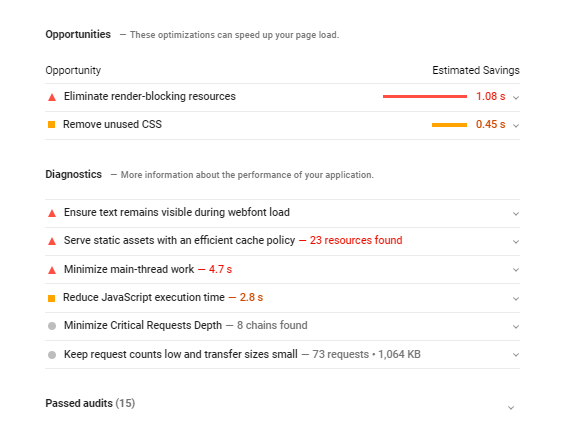This screenshot has width=583, height=445.
Task: Expand Keep request counts low chevron
Action: (x=516, y=355)
